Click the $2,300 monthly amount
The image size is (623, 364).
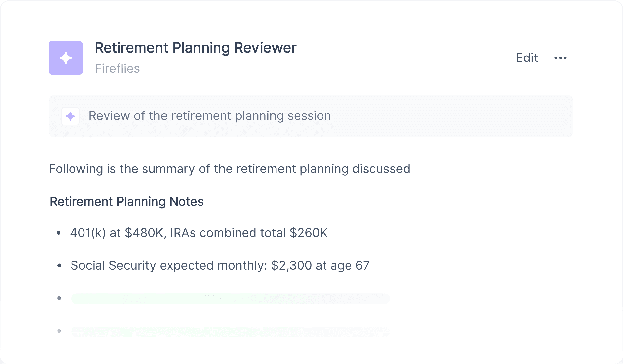click(291, 265)
